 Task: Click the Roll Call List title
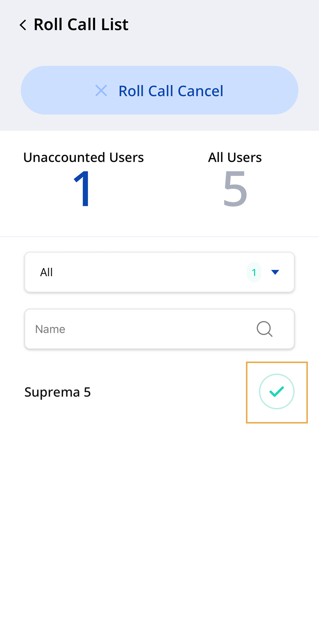point(81,24)
